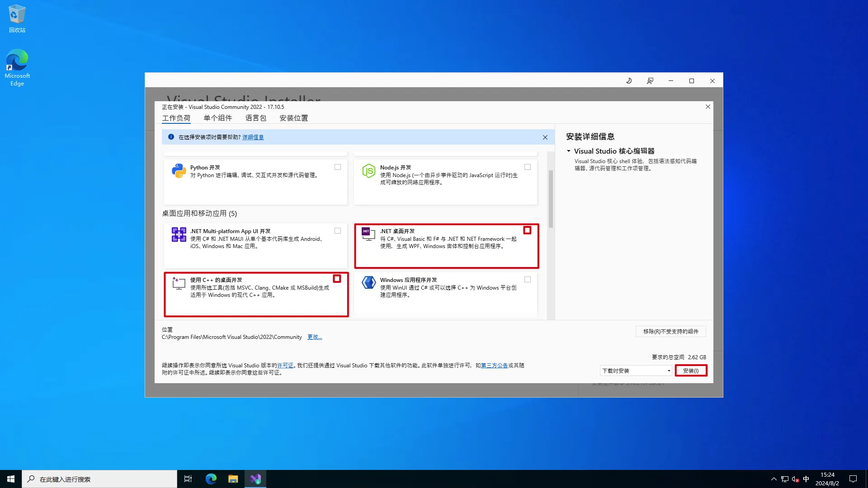Click the workload list vertical scrollbar

[x=551, y=199]
